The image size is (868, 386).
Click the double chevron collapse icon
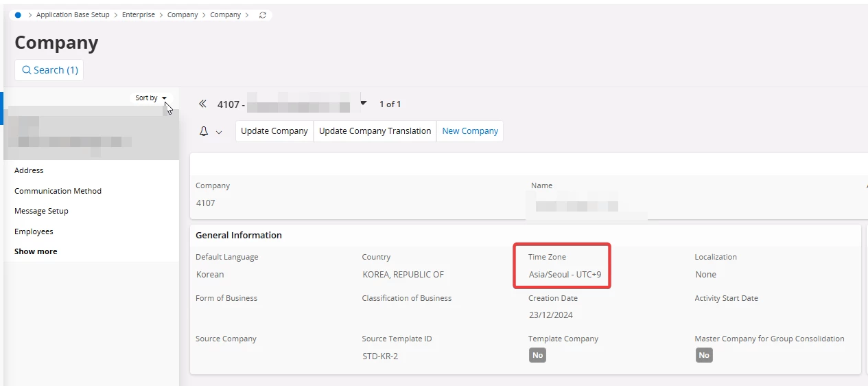(202, 104)
